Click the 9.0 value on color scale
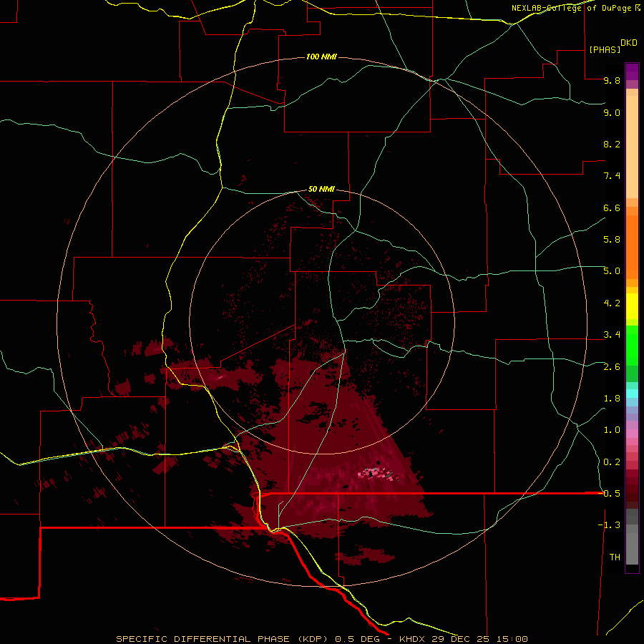The width and height of the screenshot is (644, 644). 612,112
